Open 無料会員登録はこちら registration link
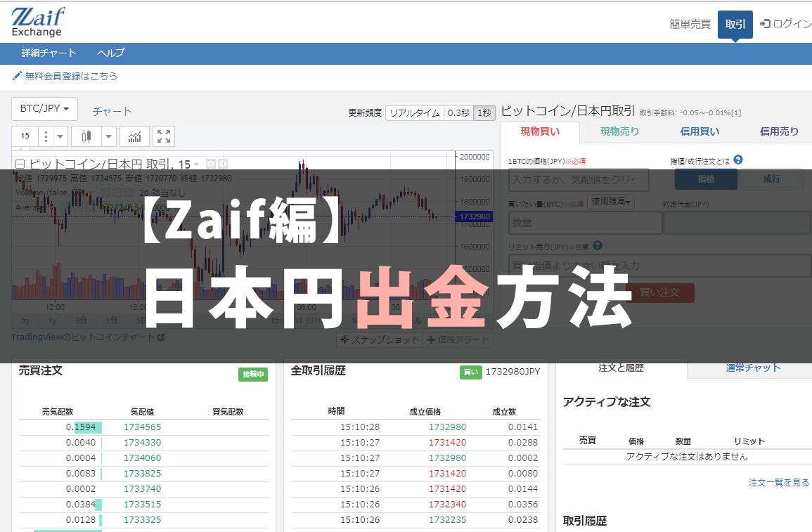 point(71,76)
